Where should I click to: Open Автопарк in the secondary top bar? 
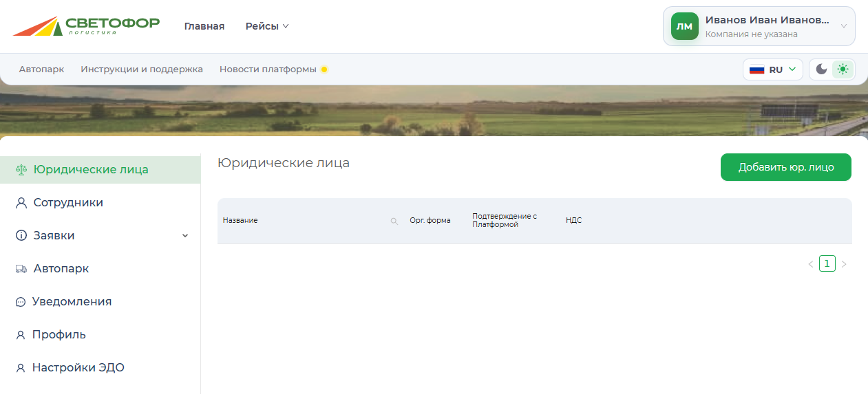click(42, 69)
